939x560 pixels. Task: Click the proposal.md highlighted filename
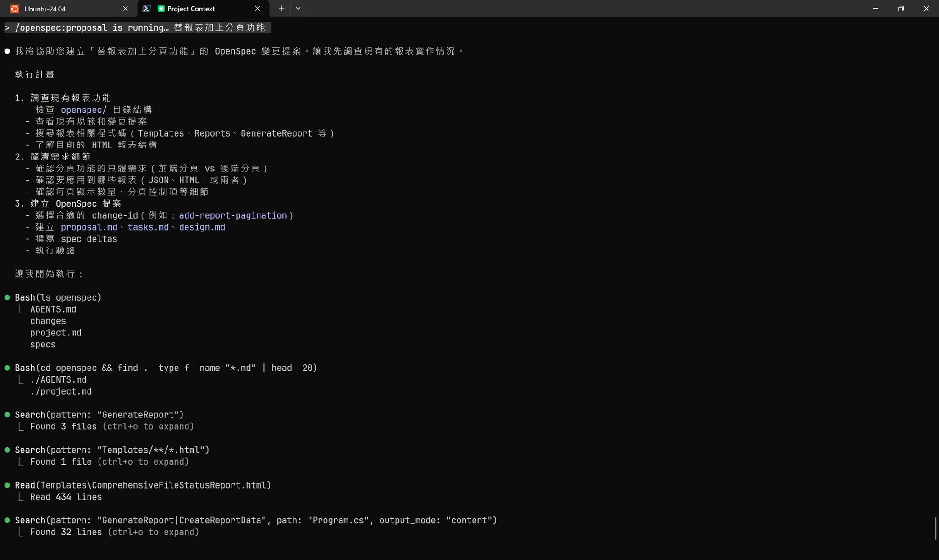[89, 227]
